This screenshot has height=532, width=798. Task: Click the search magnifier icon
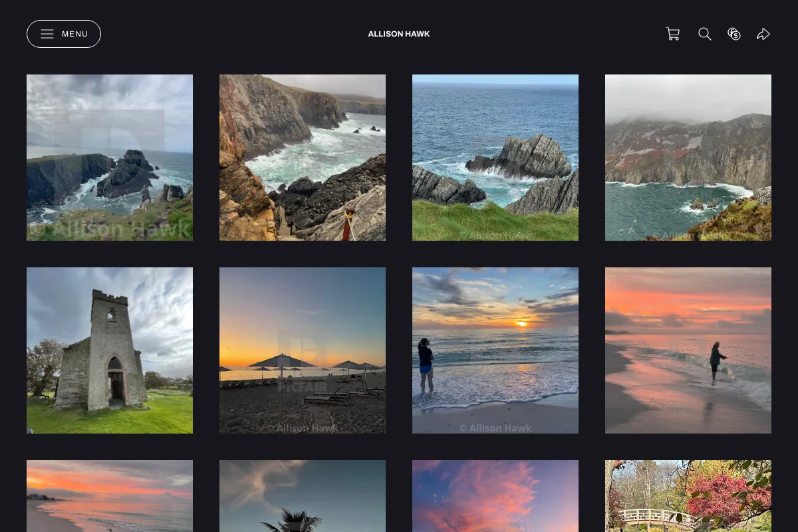[705, 34]
